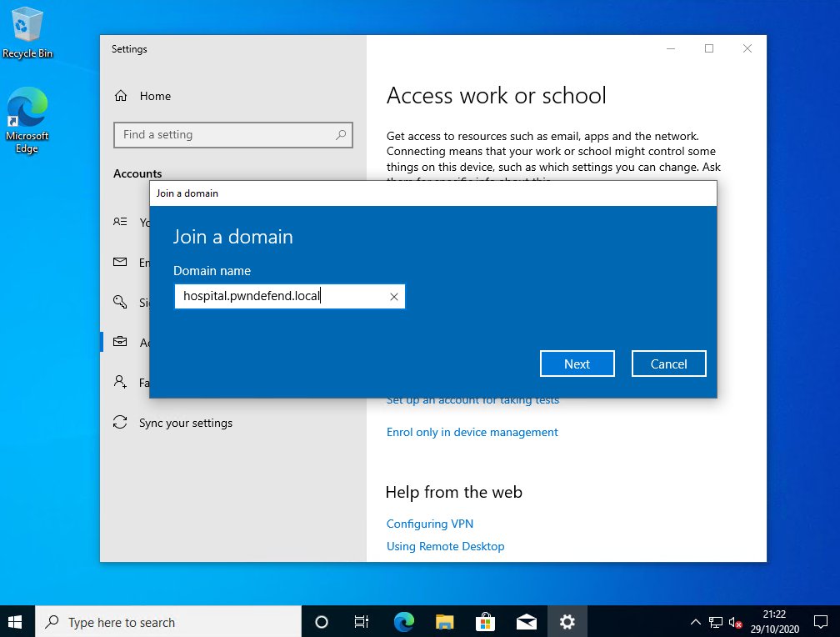Click the Help from the web heading
Image resolution: width=840 pixels, height=637 pixels.
453,492
